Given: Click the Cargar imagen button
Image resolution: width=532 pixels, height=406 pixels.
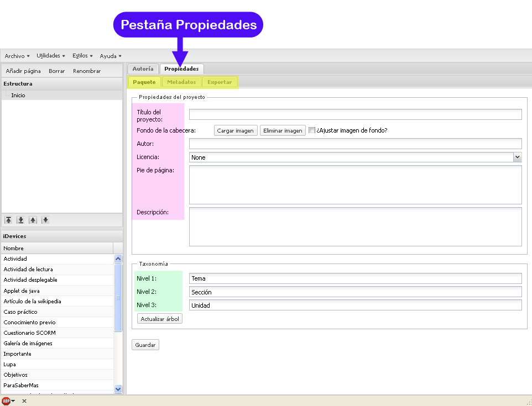Looking at the screenshot, I should 236,130.
